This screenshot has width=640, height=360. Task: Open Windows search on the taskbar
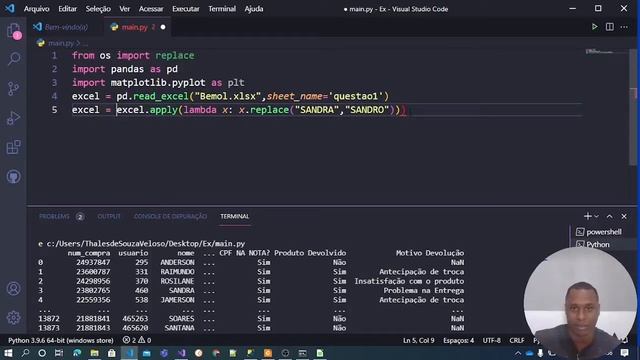[x=25, y=353]
